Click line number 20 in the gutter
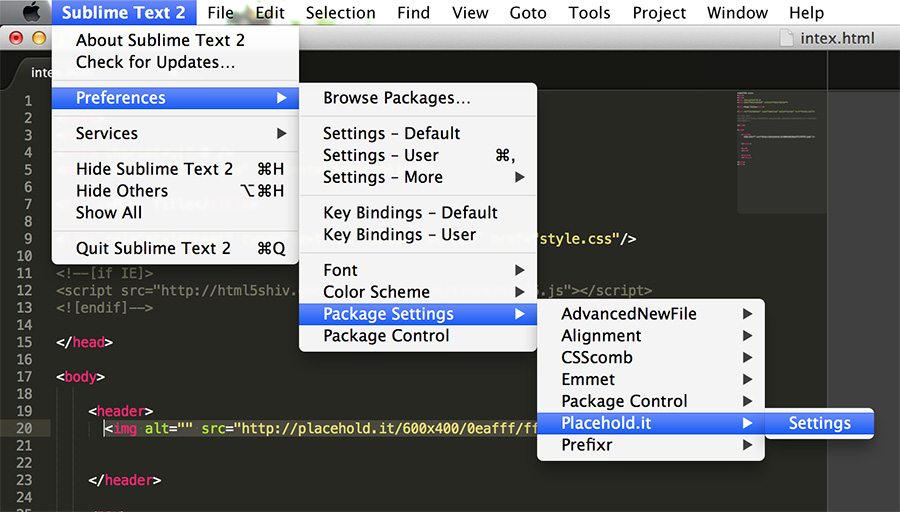 pyautogui.click(x=24, y=428)
